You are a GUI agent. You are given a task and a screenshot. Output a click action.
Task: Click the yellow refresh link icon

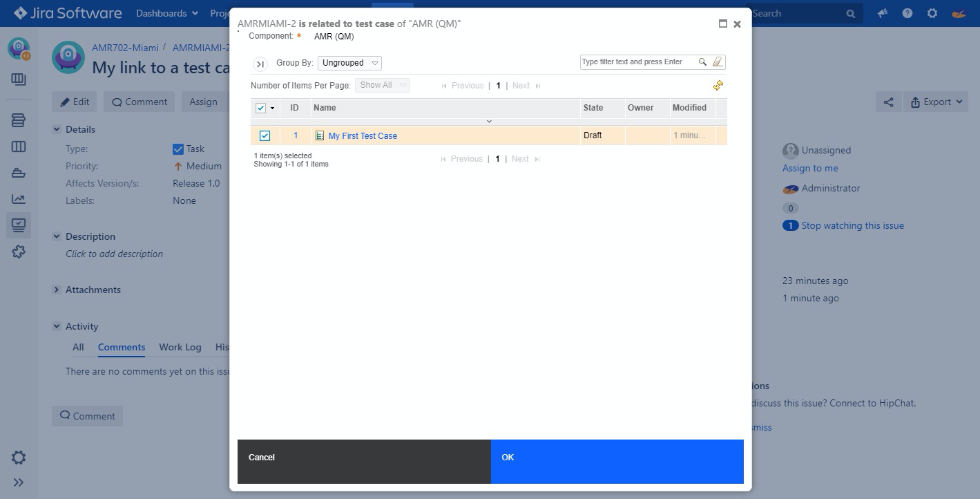[718, 85]
